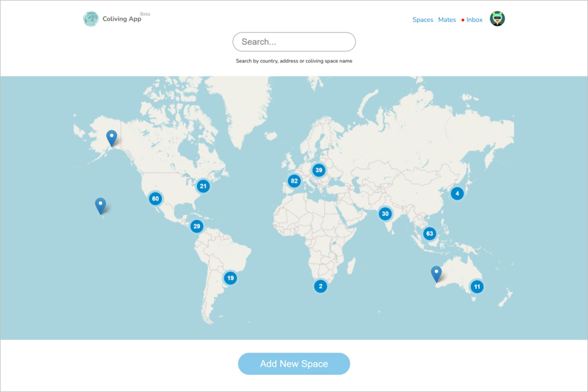
Task: Expand the 82 cluster over Spain
Action: 294,181
